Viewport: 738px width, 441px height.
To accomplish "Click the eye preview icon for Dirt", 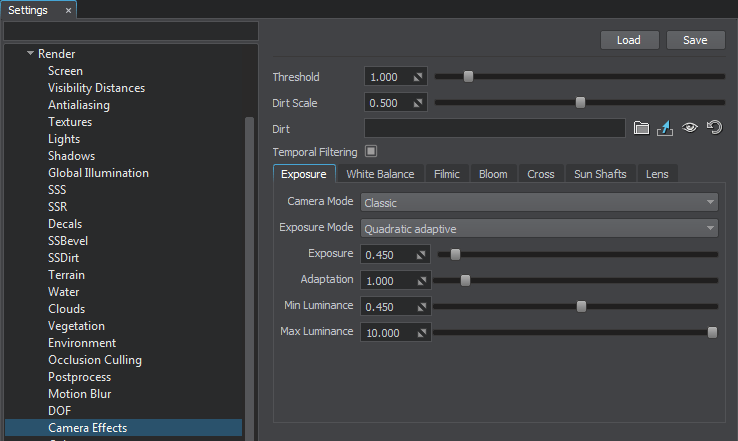I will tap(690, 128).
